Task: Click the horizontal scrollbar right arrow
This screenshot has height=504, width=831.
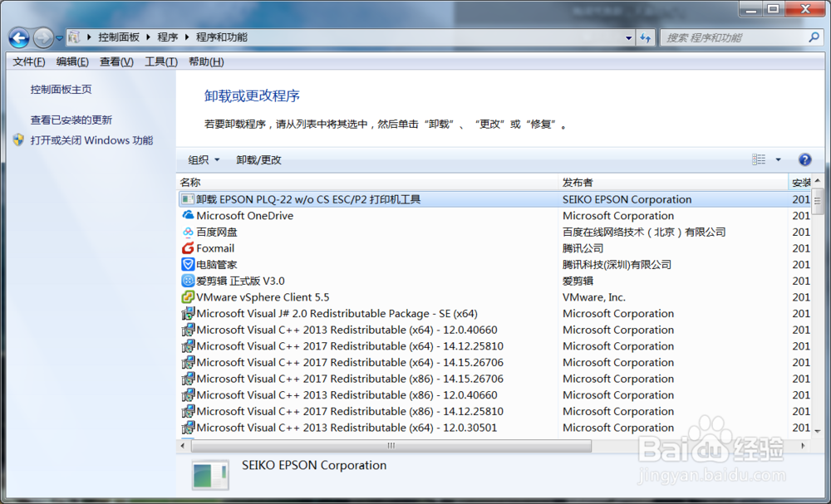Action: 804,446
